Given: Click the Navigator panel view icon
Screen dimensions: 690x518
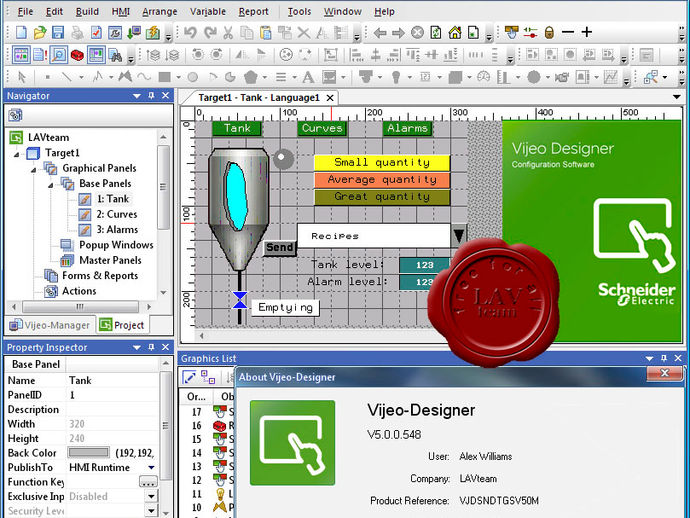Looking at the screenshot, I should (x=15, y=115).
